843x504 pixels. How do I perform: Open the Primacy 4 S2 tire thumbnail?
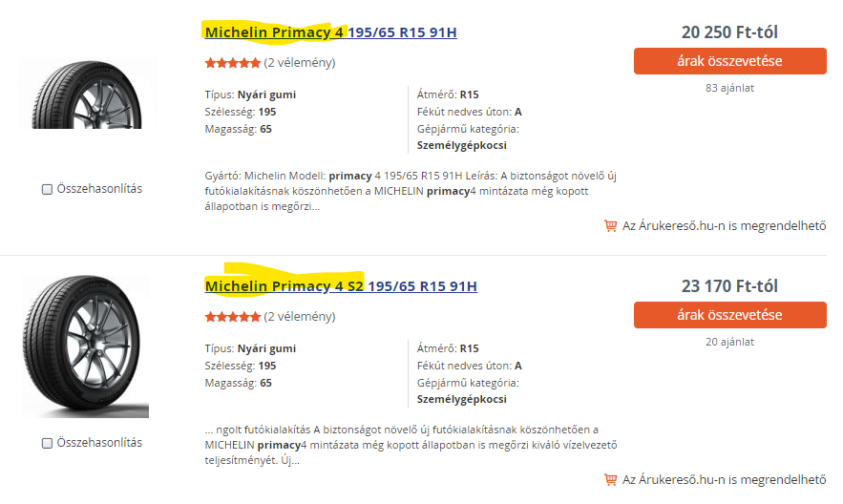point(87,346)
